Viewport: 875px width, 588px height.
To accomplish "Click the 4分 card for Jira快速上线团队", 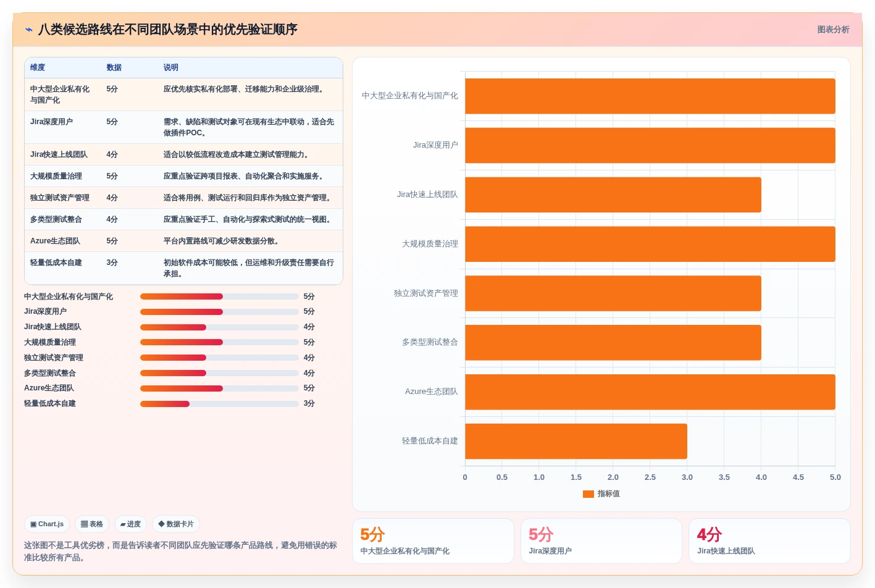I will 769,541.
